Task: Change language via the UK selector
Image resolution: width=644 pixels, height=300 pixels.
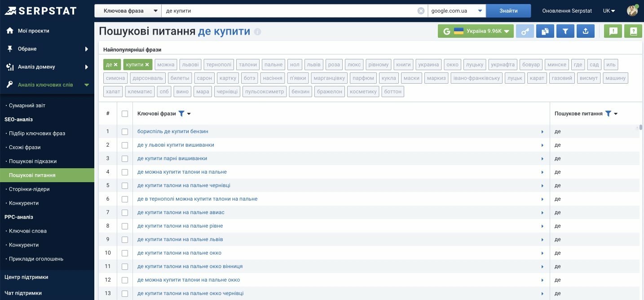Action: [x=608, y=10]
